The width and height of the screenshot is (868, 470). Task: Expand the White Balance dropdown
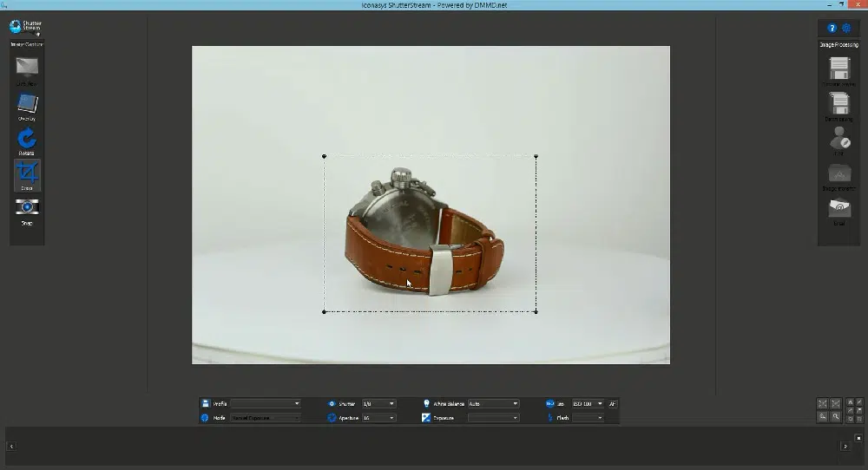(x=493, y=403)
